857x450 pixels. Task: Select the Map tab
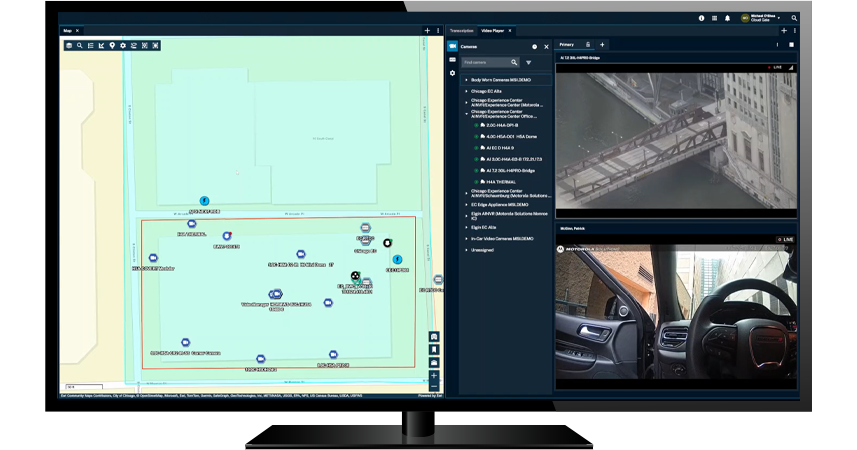[68, 31]
